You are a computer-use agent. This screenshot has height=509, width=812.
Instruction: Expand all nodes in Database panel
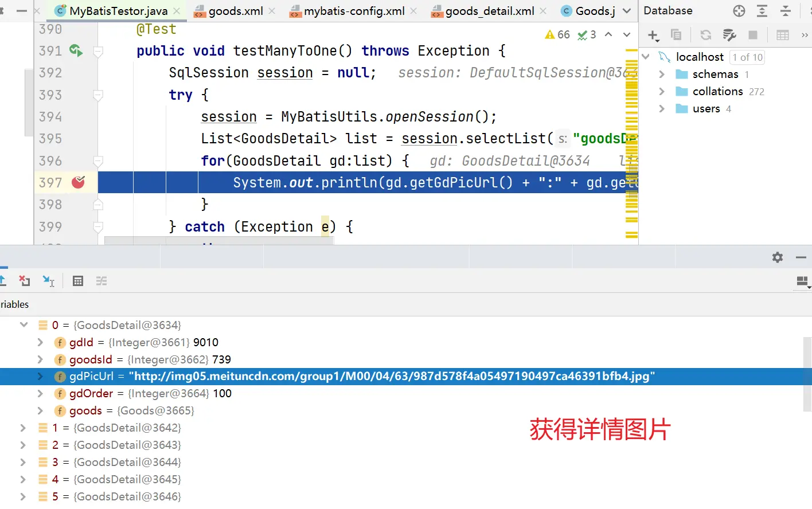click(x=762, y=11)
